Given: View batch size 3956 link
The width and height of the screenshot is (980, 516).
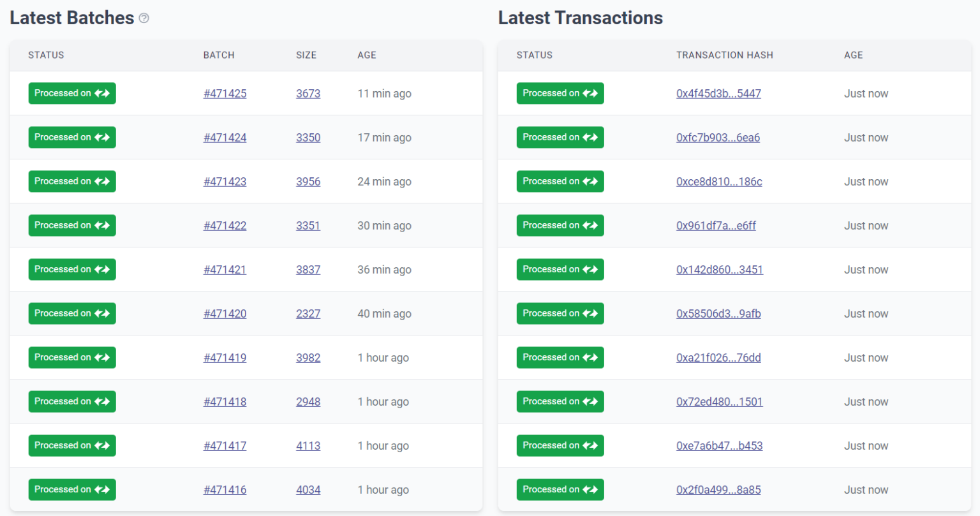Looking at the screenshot, I should pyautogui.click(x=308, y=182).
